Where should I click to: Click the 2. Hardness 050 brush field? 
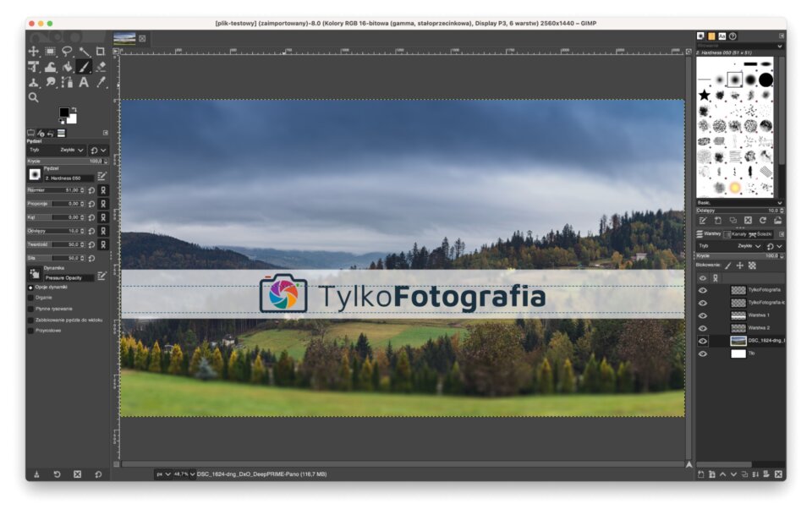pyautogui.click(x=69, y=178)
